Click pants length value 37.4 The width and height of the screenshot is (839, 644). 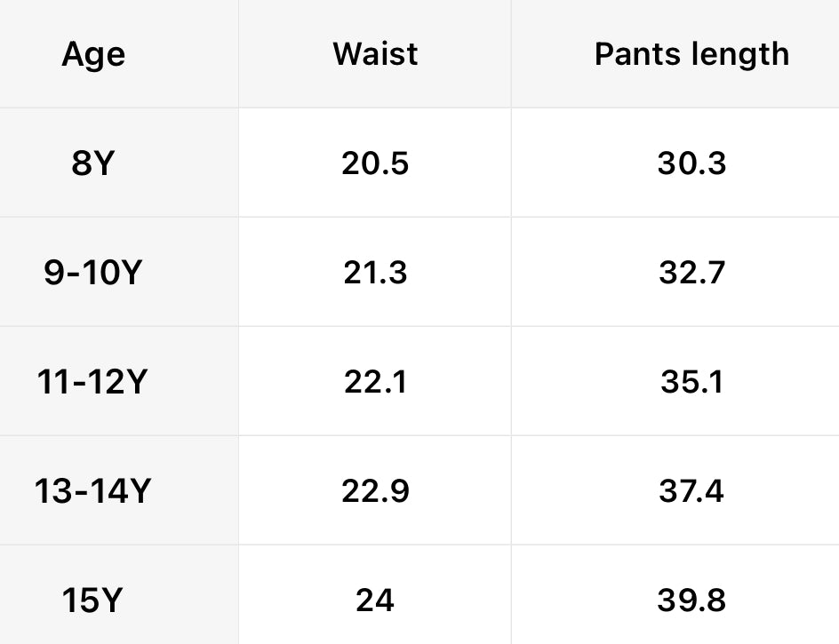pyautogui.click(x=691, y=491)
